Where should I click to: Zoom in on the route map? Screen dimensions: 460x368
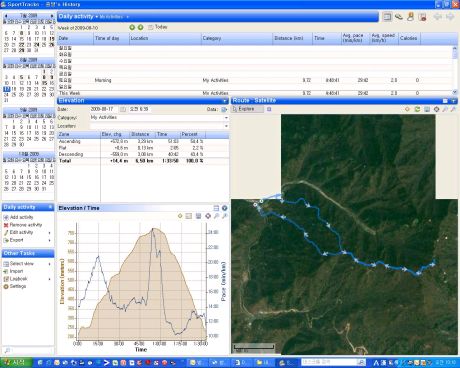[445, 109]
